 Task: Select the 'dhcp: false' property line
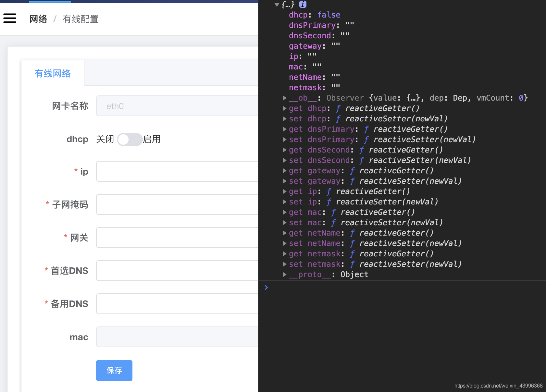(x=315, y=15)
